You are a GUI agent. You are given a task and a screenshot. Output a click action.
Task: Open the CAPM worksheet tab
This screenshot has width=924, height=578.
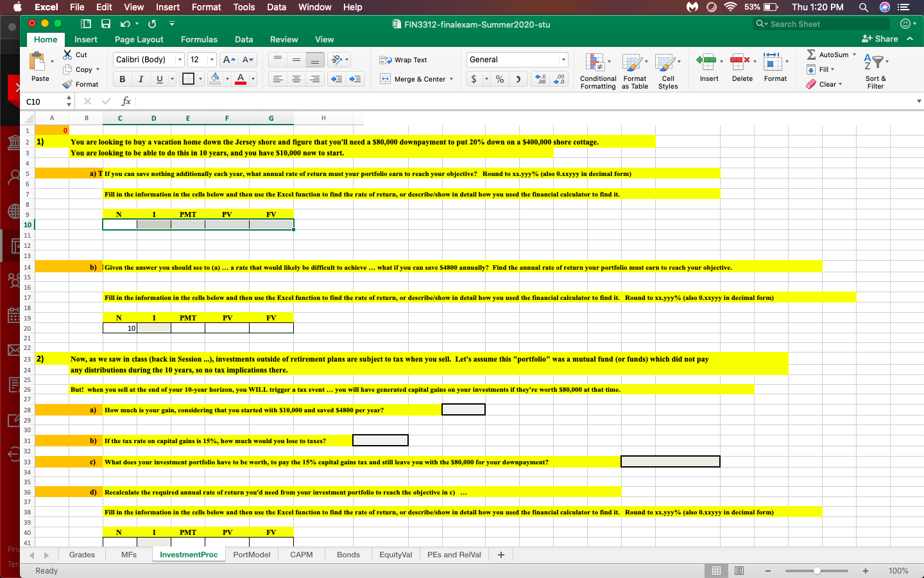click(301, 554)
